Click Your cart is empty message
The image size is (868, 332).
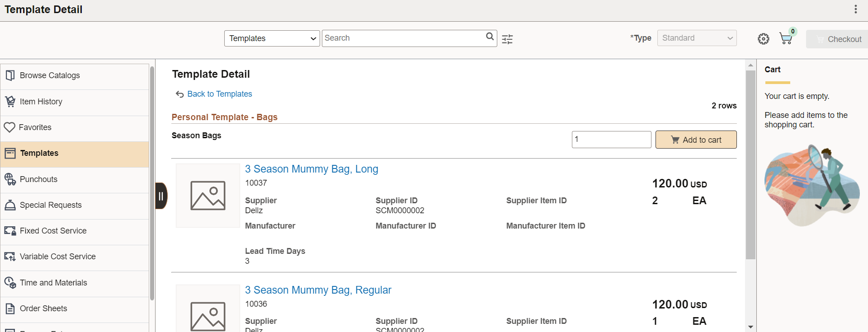click(797, 96)
